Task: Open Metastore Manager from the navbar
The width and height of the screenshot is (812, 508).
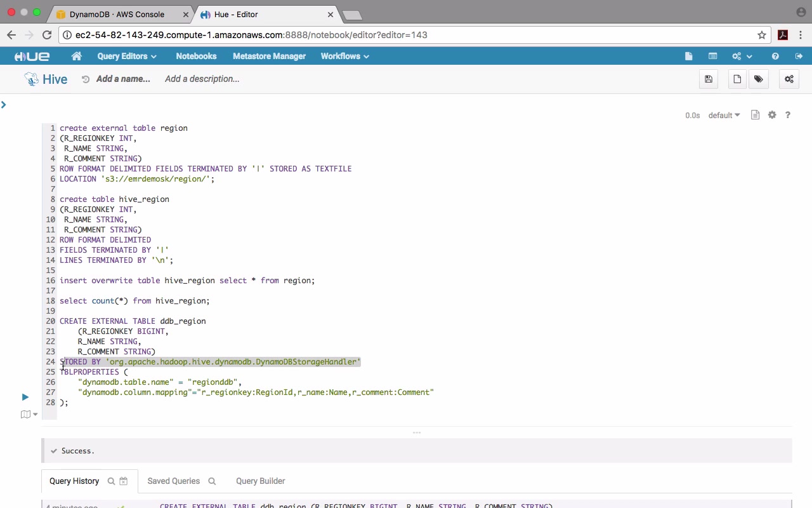Action: (x=269, y=57)
